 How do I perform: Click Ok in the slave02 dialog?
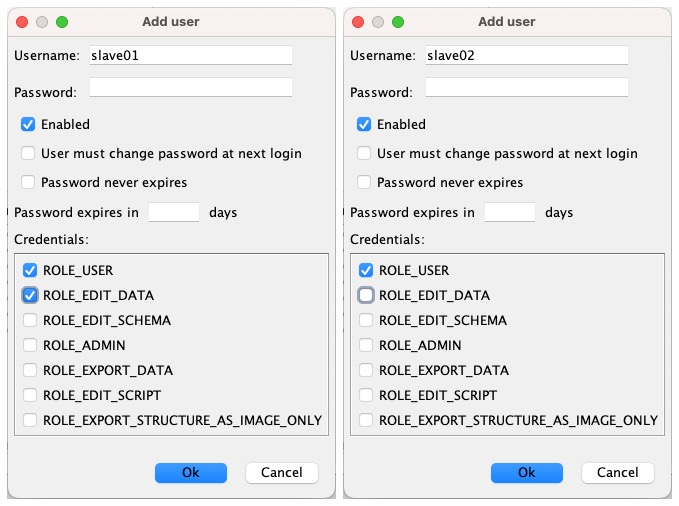[526, 473]
